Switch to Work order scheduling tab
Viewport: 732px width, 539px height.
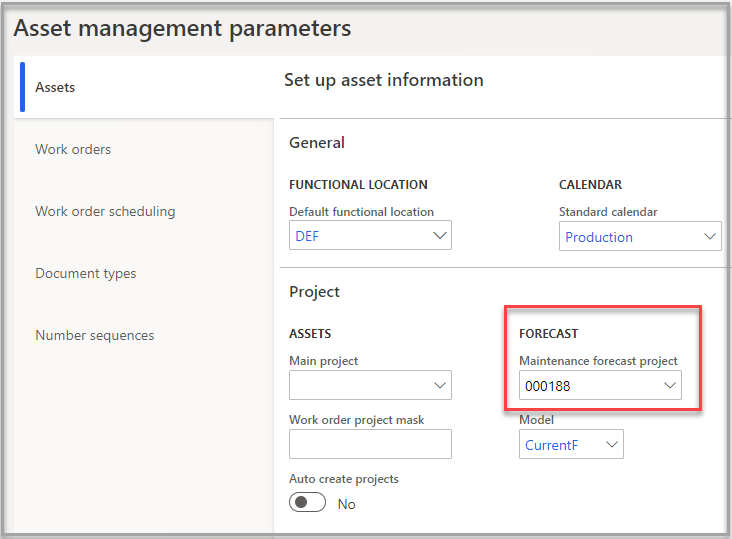point(105,211)
